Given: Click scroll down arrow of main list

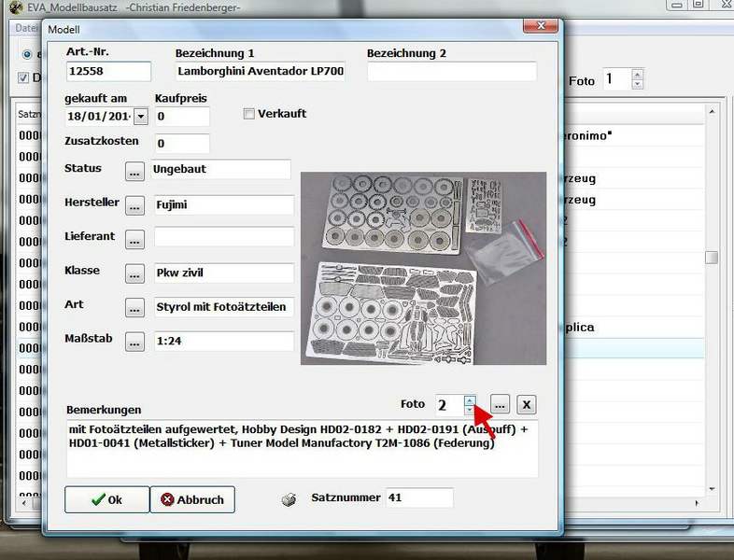Looking at the screenshot, I should click(x=712, y=489).
